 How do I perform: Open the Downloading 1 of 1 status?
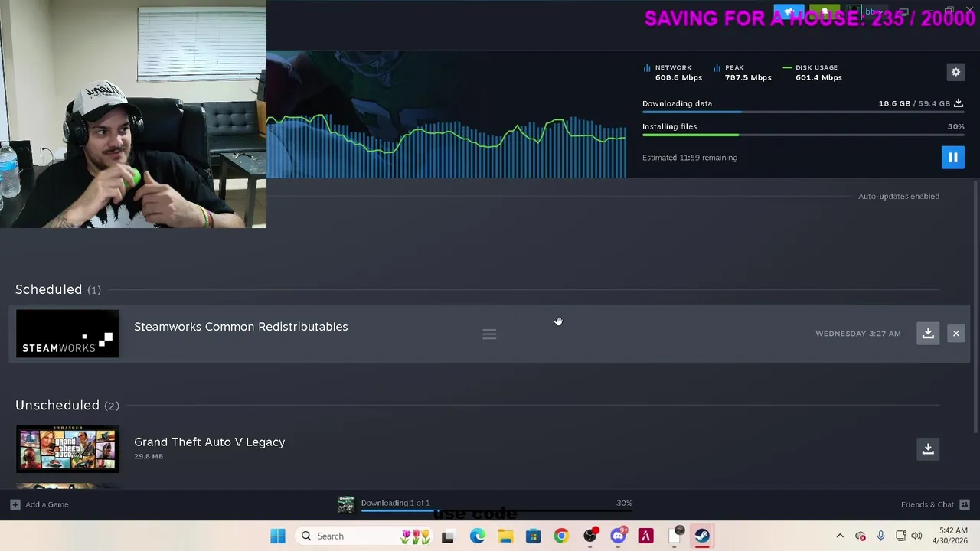[x=395, y=503]
